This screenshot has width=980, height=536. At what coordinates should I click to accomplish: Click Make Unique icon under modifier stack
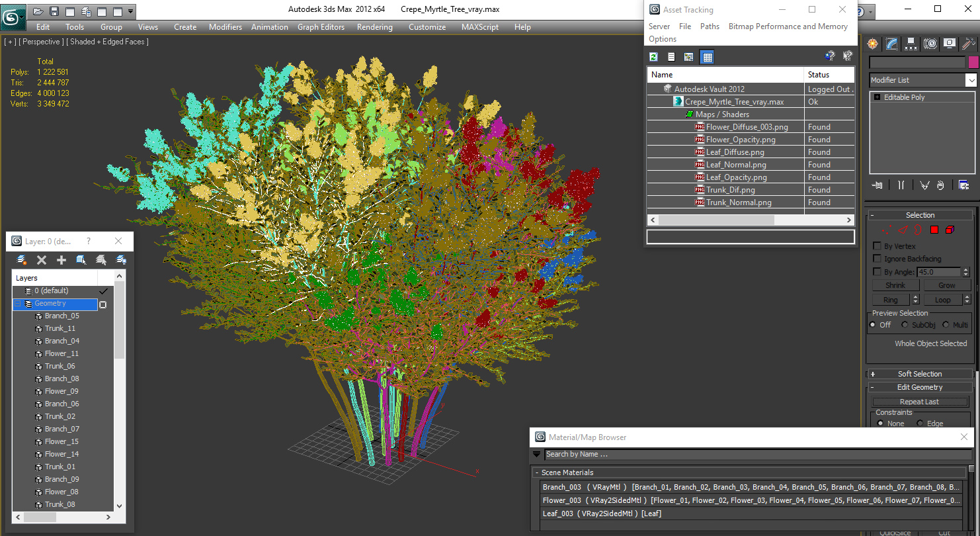click(924, 185)
